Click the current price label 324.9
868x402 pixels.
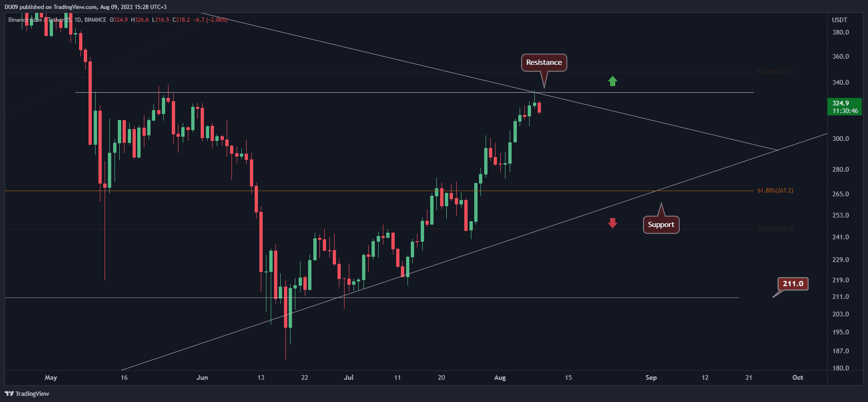tap(841, 103)
